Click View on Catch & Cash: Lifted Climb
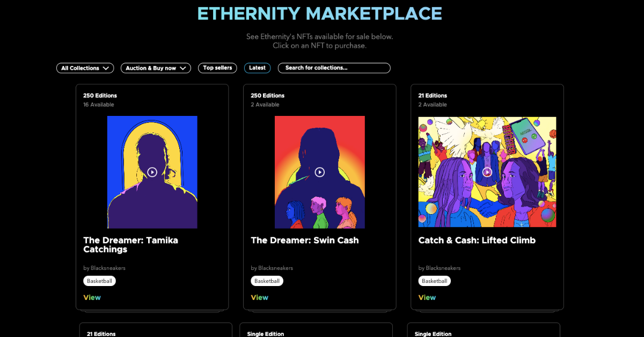644x337 pixels. click(x=427, y=297)
